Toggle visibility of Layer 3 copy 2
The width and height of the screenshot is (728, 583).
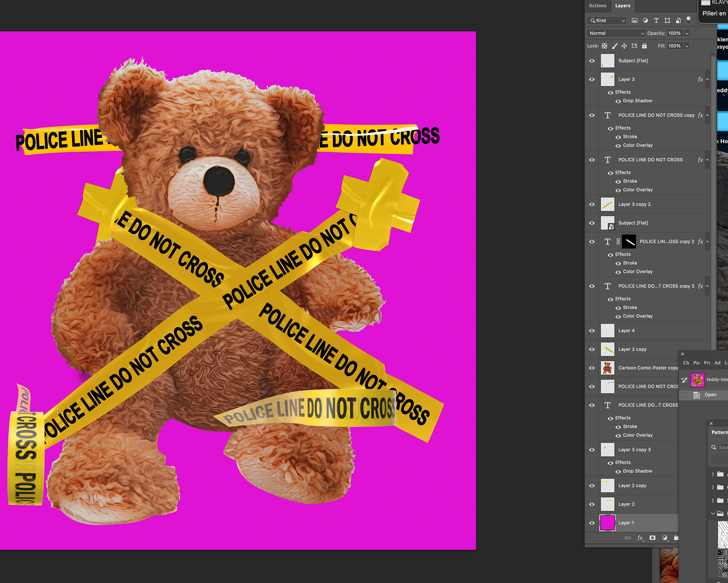pyautogui.click(x=592, y=204)
